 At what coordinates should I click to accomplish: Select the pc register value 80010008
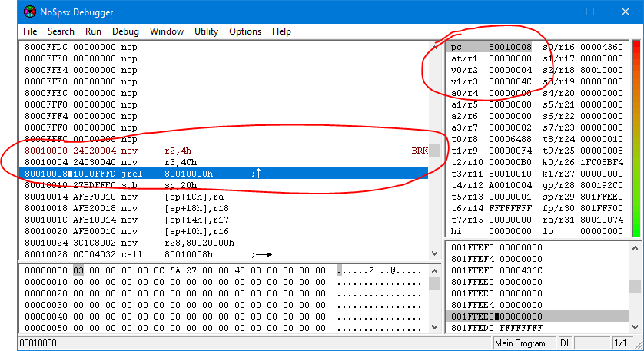(x=510, y=47)
